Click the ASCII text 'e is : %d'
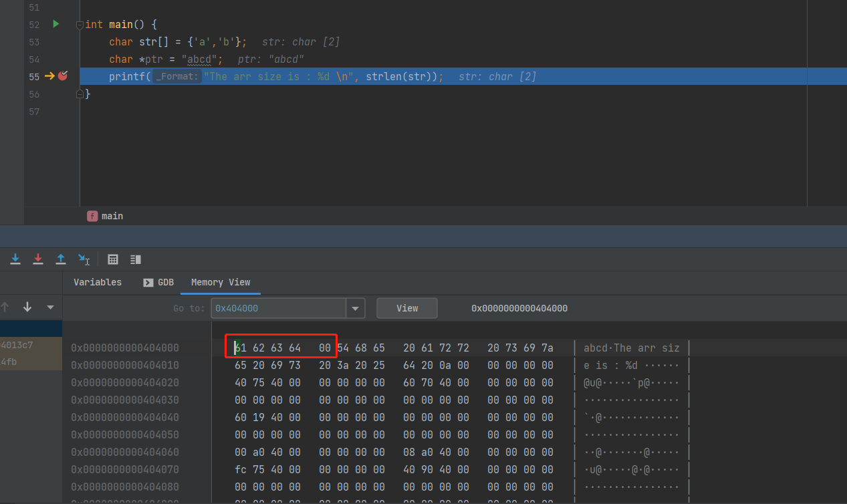Viewport: 847px width, 504px height. [x=610, y=365]
